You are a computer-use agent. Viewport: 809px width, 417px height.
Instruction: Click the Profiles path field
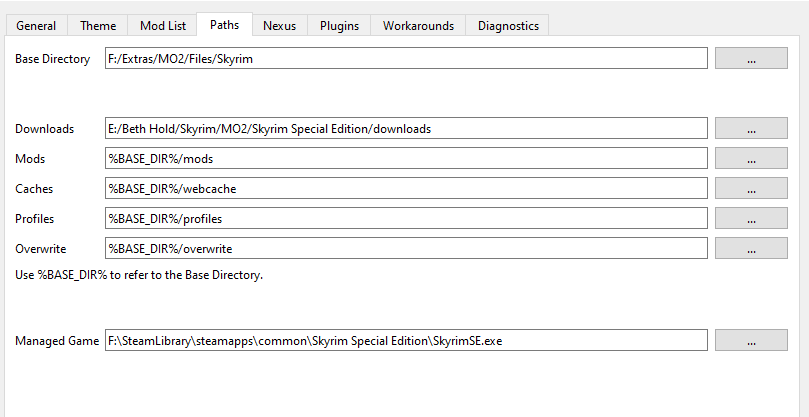pyautogui.click(x=406, y=218)
